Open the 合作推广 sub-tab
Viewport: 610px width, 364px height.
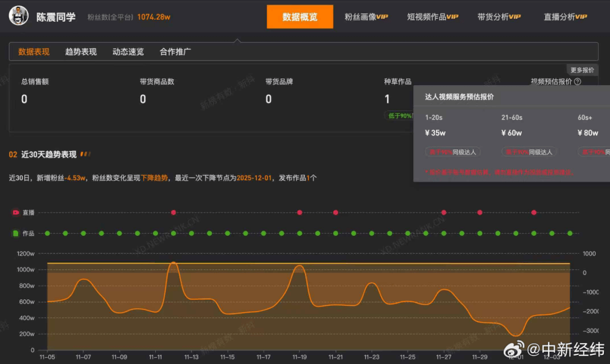pos(175,52)
